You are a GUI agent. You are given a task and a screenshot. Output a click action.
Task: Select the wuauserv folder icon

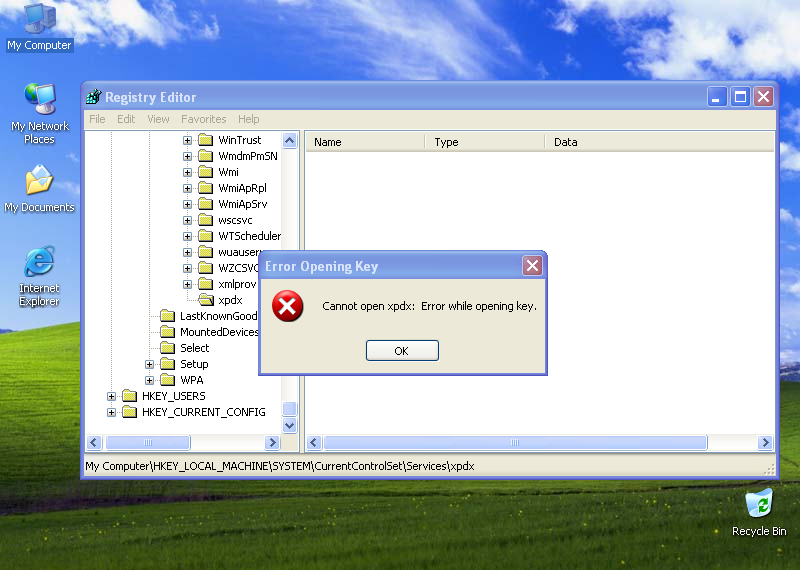[205, 252]
